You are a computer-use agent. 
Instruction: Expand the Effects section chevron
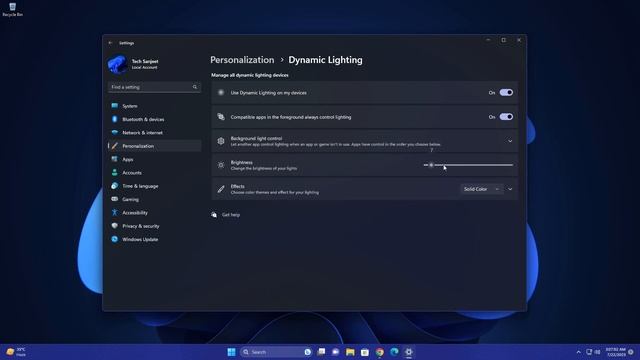[510, 189]
